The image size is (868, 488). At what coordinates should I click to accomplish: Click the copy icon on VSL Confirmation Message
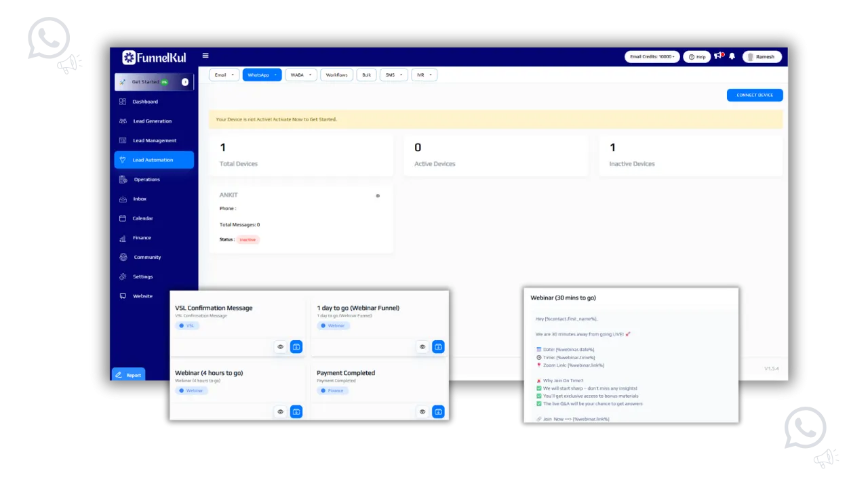pos(296,346)
